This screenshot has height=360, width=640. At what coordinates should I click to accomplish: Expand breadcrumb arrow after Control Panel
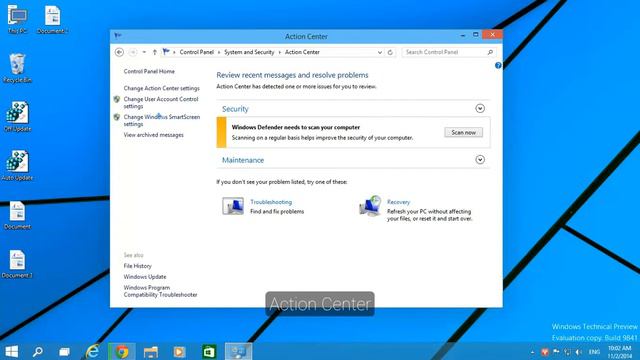pyautogui.click(x=219, y=52)
